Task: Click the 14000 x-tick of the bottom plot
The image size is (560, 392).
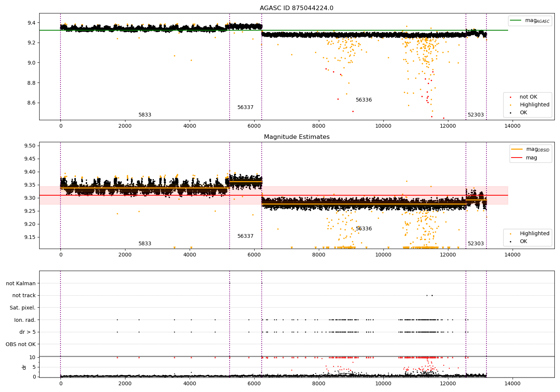Action: coord(512,383)
